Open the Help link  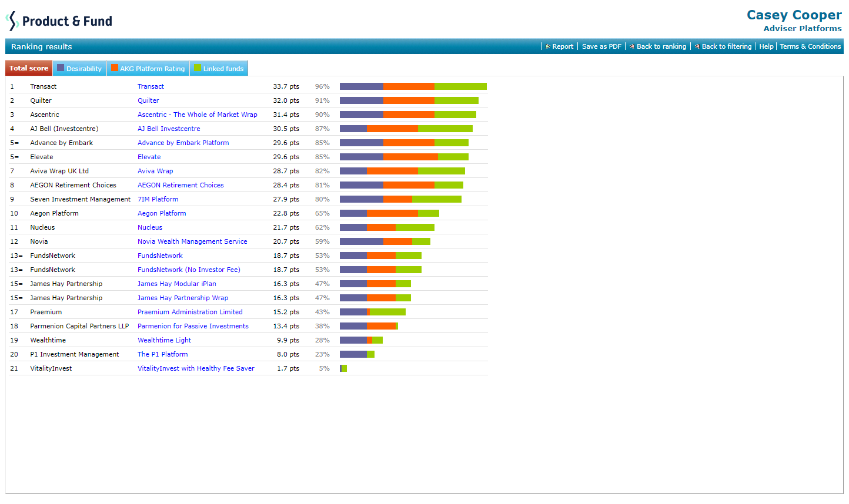click(x=766, y=46)
